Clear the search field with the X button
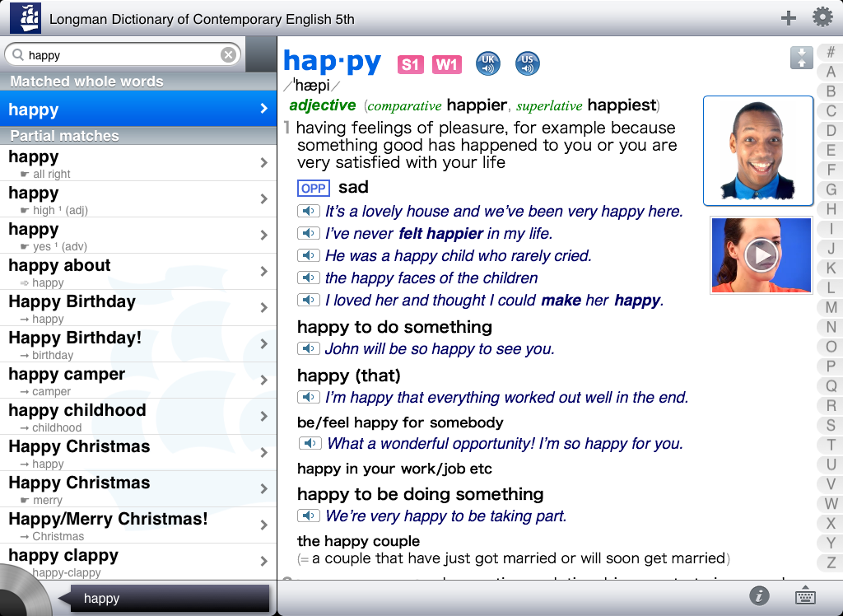Screen dimensions: 843x616 point(229,55)
